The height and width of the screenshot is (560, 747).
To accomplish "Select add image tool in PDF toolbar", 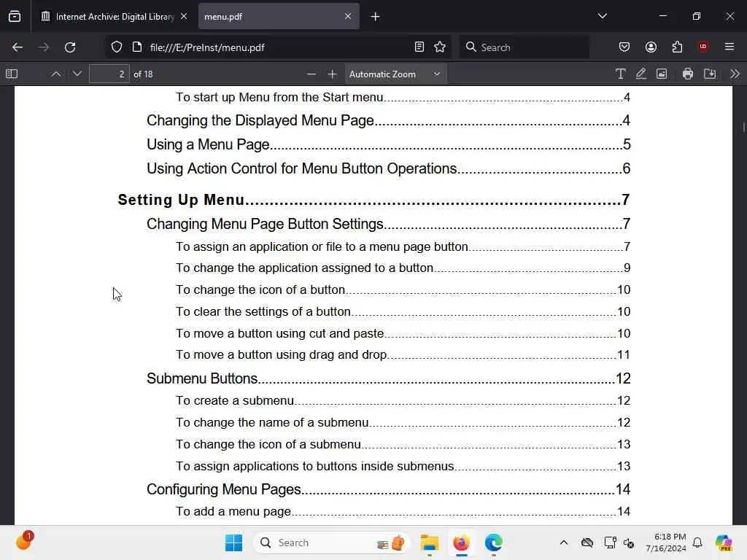I will [662, 74].
